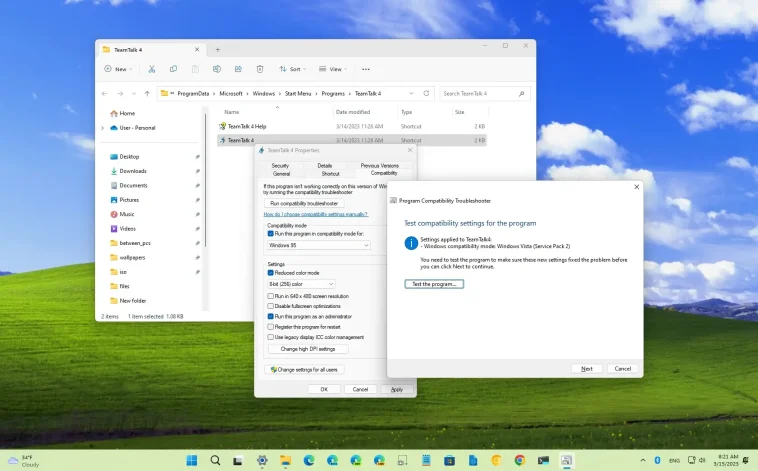Uncheck the Reduced color mode checkbox
This screenshot has width=758, height=471.
pos(270,272)
